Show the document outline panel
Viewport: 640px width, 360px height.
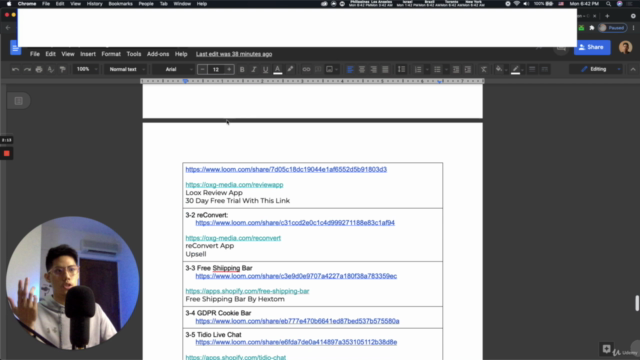[18, 101]
